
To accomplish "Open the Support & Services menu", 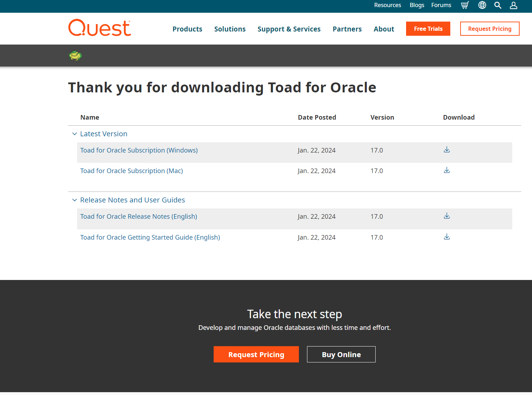I will click(289, 29).
